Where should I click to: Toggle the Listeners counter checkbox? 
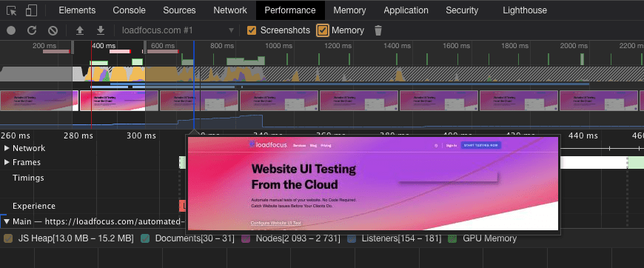pos(351,238)
